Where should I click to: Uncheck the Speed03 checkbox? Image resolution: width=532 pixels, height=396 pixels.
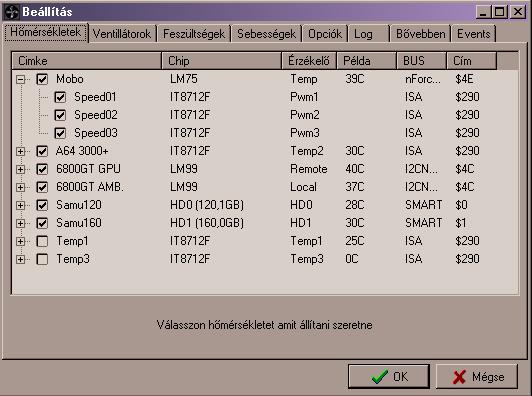[60, 133]
